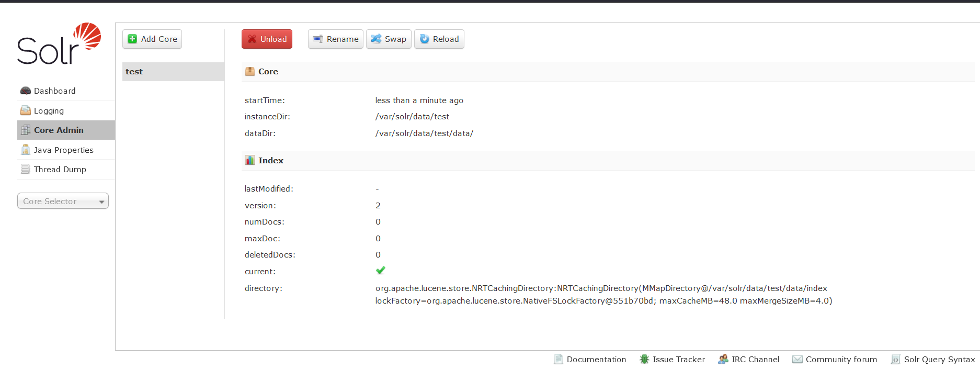Reload the test core
The height and width of the screenshot is (369, 980).
coord(439,39)
